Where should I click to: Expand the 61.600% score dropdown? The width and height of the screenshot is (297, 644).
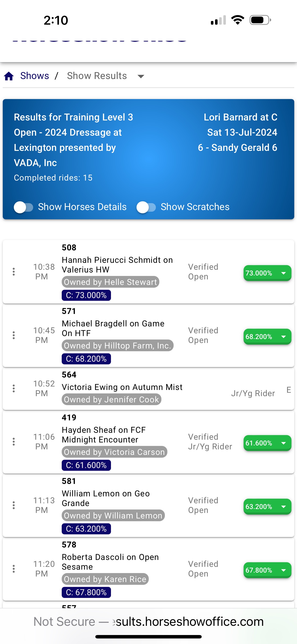click(x=267, y=443)
